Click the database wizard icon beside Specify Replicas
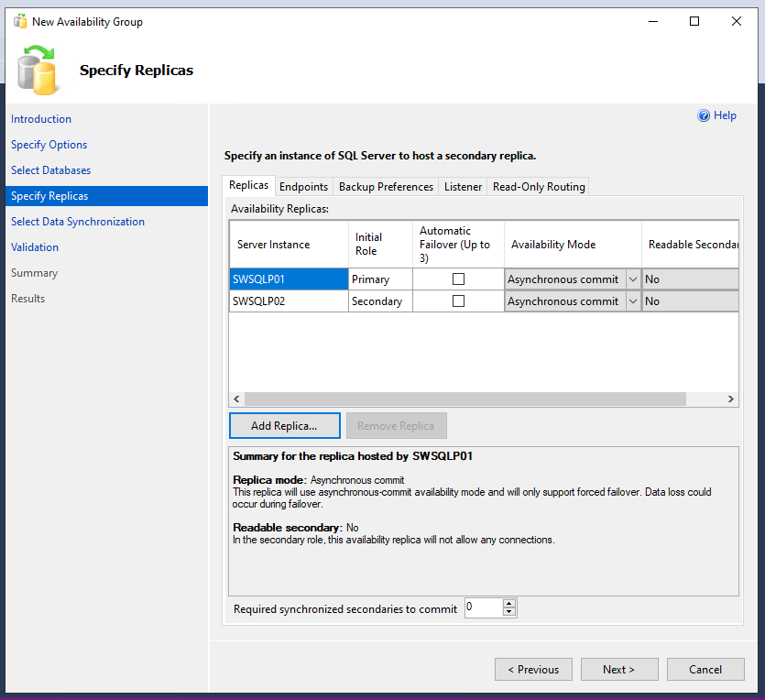Screen dimensions: 765x700 pyautogui.click(x=37, y=70)
